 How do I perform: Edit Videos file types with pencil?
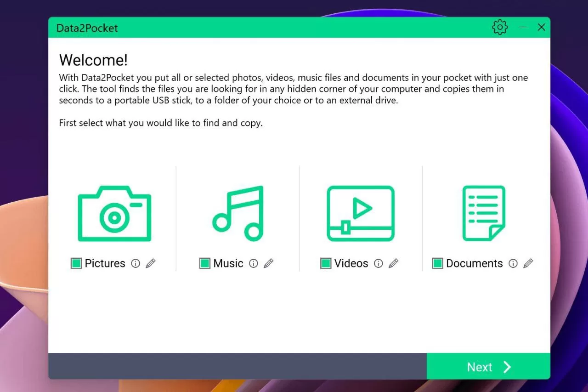tap(394, 263)
